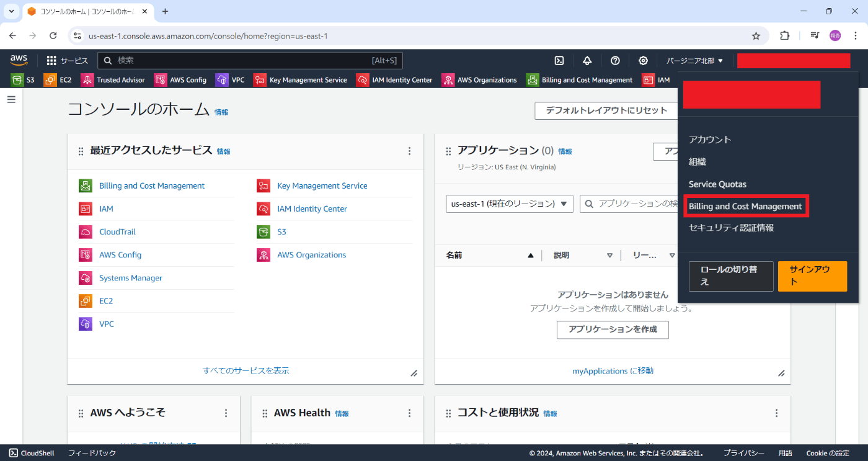Click Systems Manager icon in recent services

point(86,278)
